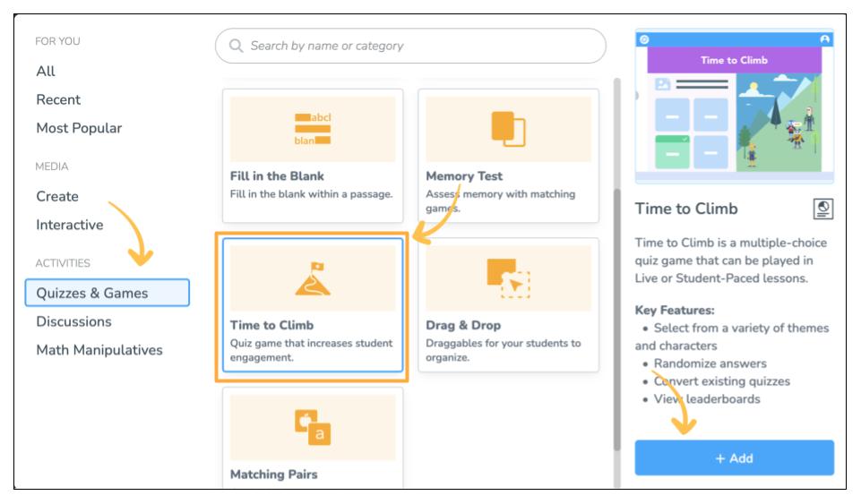Click the magnifying glass search icon
This screenshot has width=861, height=504.
pyautogui.click(x=237, y=46)
